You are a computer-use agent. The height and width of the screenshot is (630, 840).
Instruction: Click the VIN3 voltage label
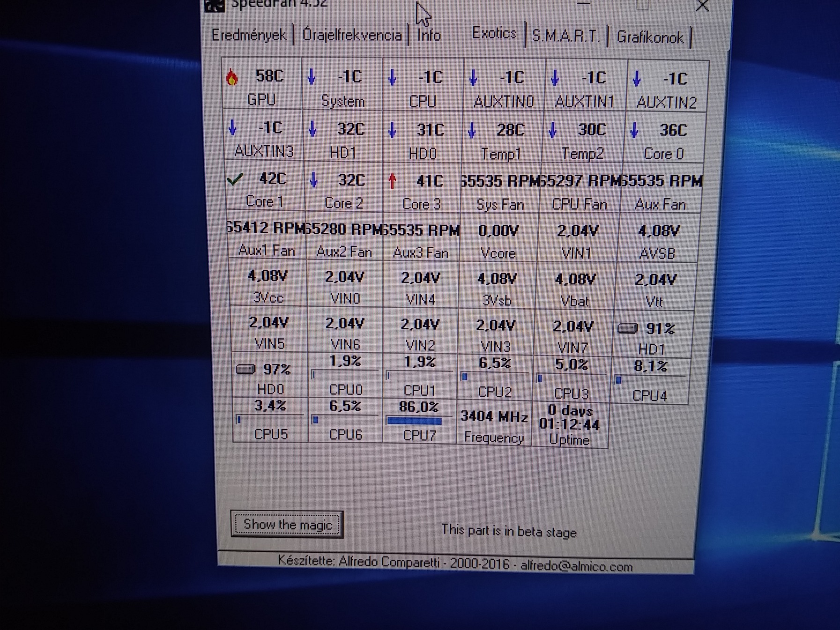tap(496, 347)
